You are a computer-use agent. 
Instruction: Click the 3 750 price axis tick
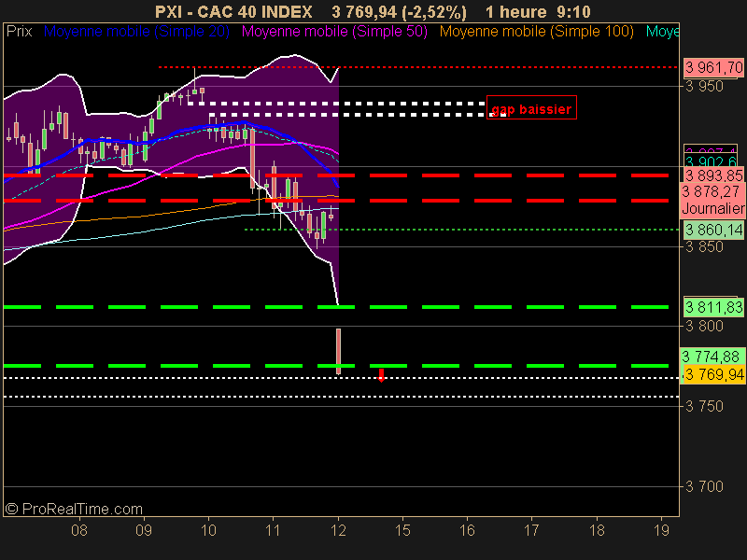(x=704, y=406)
